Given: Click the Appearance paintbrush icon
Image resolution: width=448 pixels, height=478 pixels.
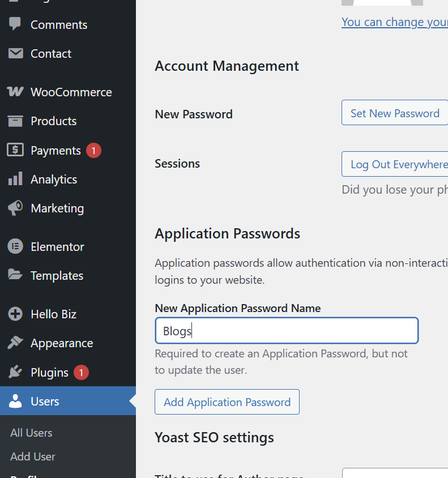Looking at the screenshot, I should (x=15, y=343).
